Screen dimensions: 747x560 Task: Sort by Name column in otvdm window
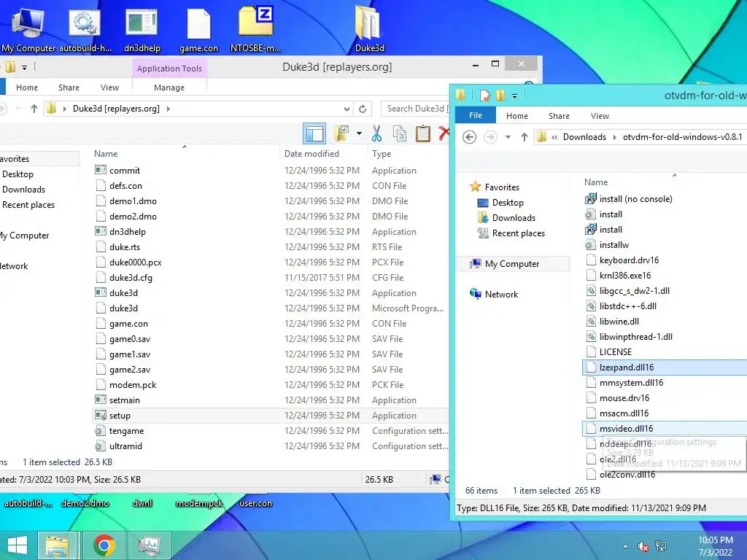tap(596, 182)
